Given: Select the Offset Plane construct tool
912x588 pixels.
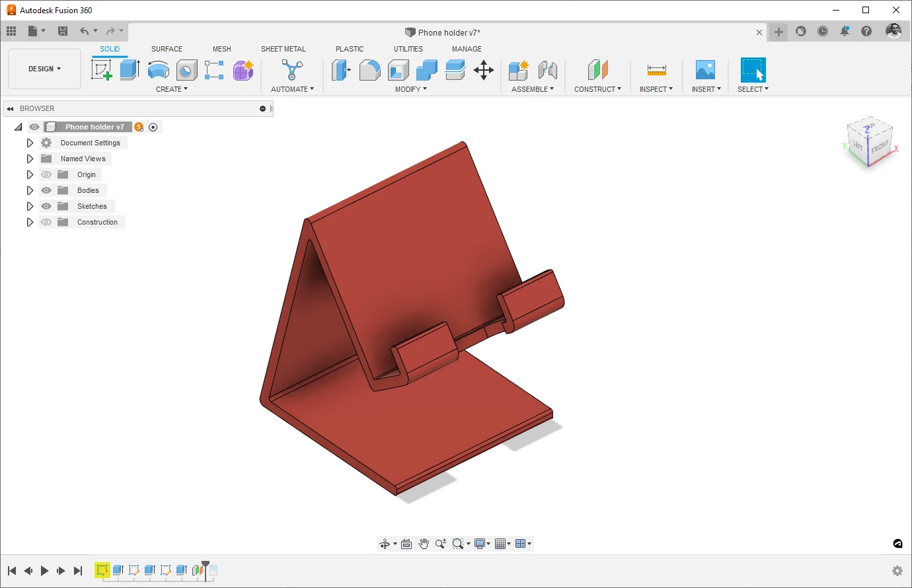Looking at the screenshot, I should pyautogui.click(x=597, y=70).
